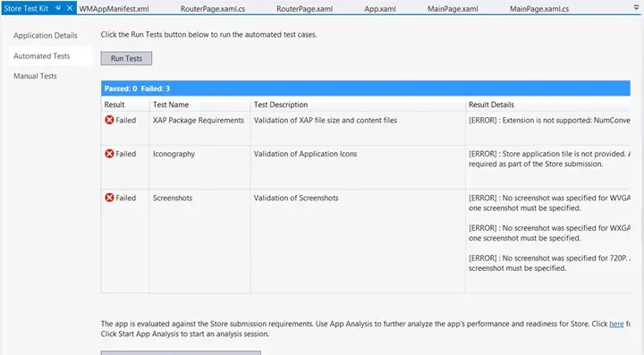Select the Store Test Kit tab
The height and width of the screenshot is (355, 644).
(26, 8)
